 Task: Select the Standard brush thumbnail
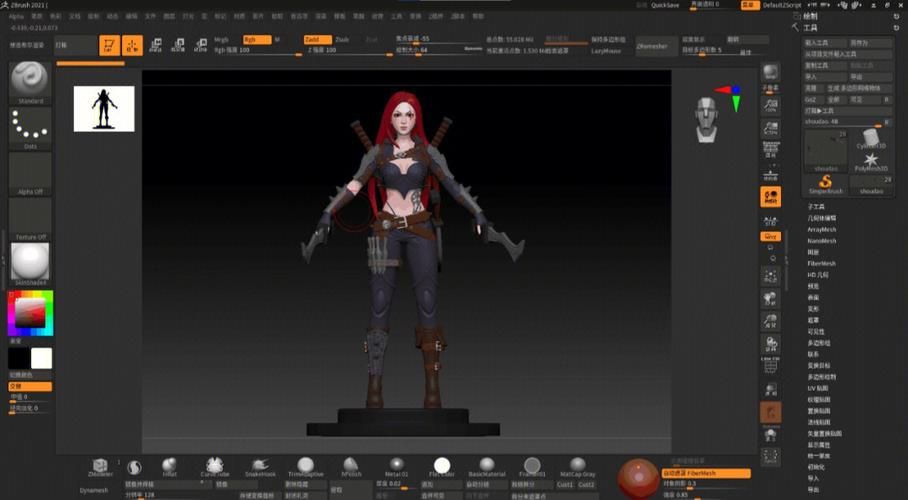30,80
